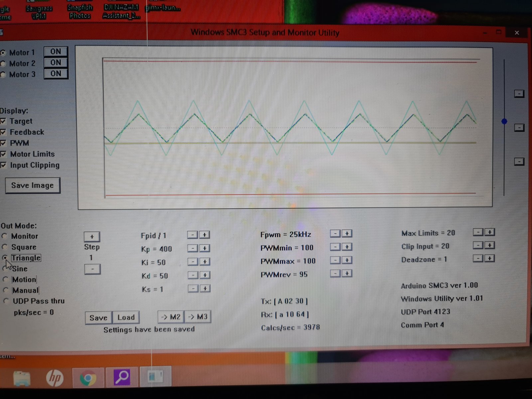Click the Save settings button

(99, 318)
